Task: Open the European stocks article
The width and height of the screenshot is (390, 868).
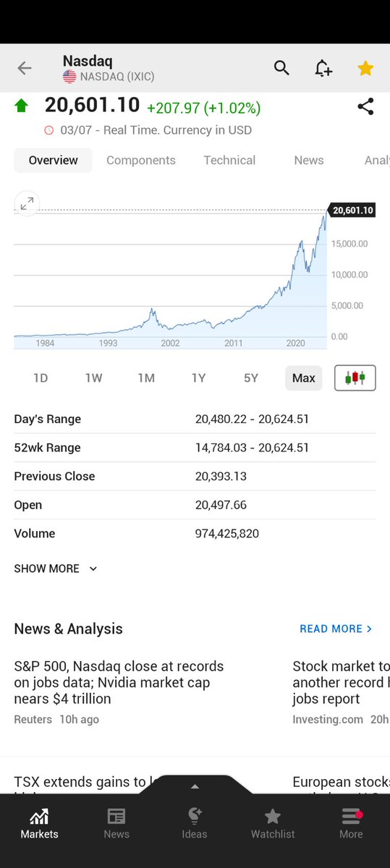Action: (341, 784)
